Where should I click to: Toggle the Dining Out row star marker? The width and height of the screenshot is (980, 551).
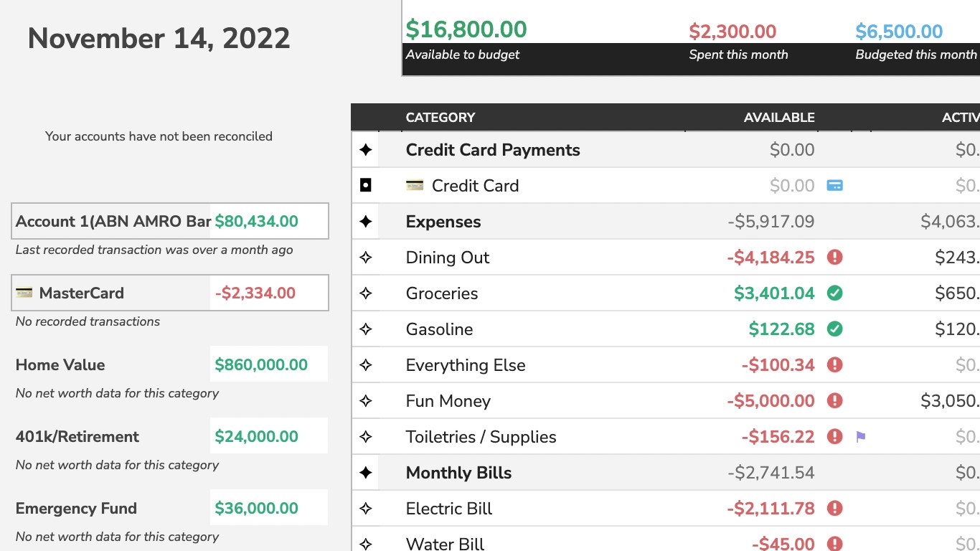366,258
